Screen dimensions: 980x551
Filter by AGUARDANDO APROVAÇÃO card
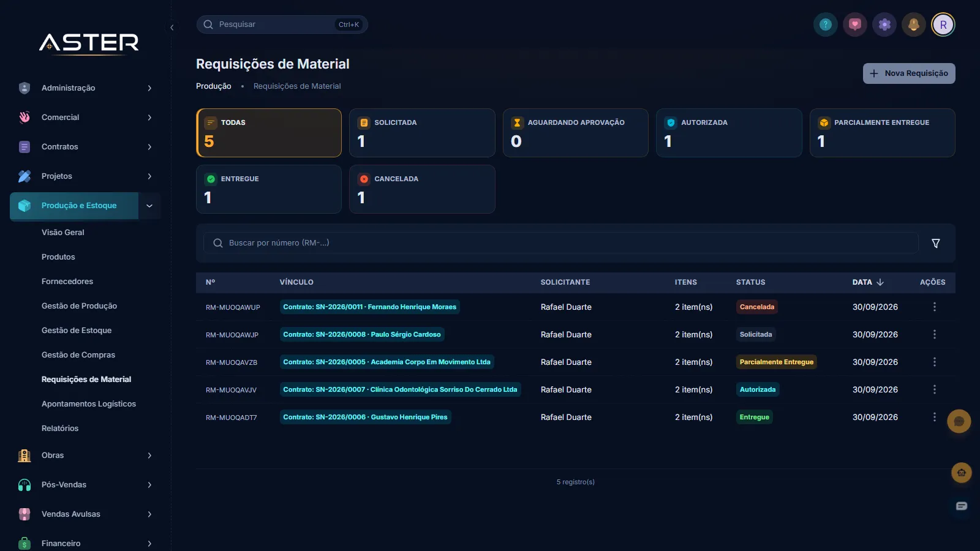click(576, 133)
